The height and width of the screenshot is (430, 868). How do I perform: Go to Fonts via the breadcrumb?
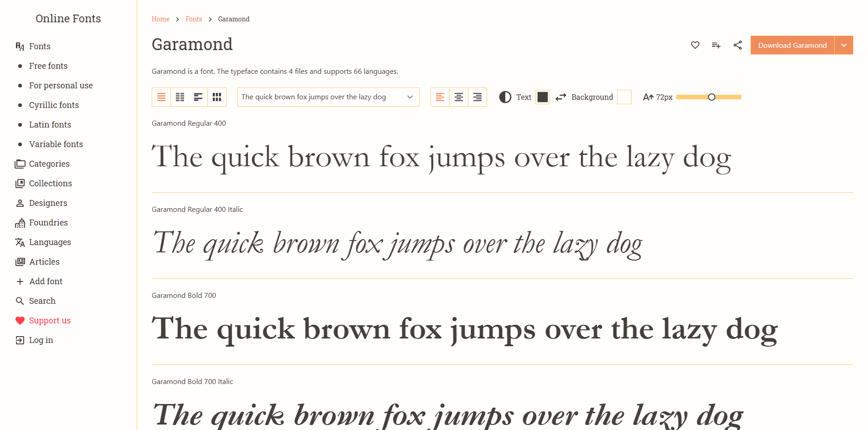[x=193, y=19]
